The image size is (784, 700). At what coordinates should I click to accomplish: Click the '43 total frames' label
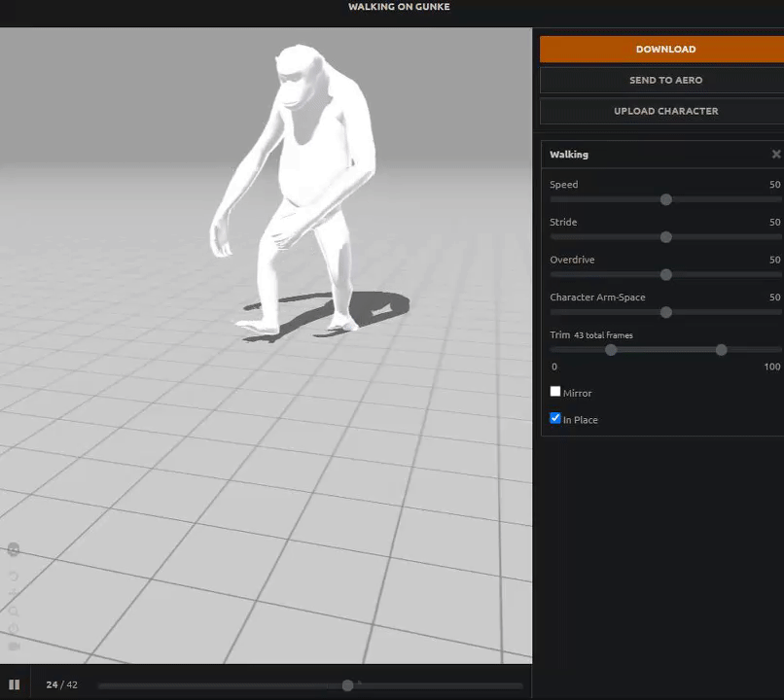pos(603,335)
